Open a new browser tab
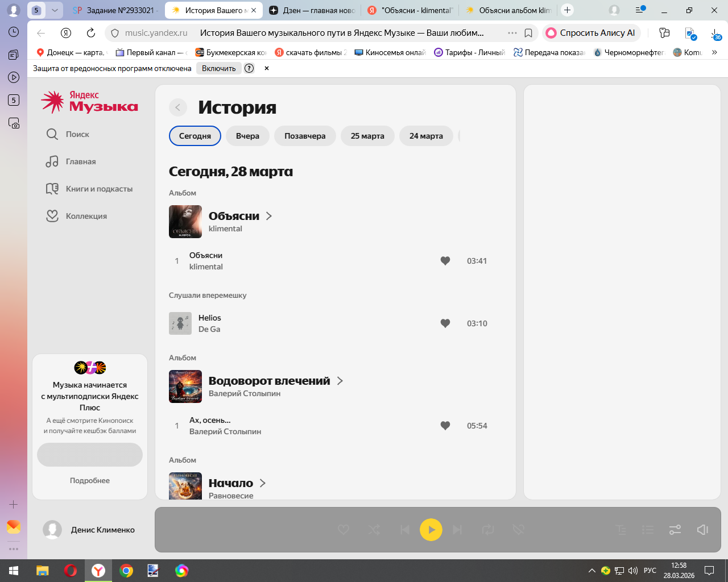The height and width of the screenshot is (582, 728). click(567, 10)
